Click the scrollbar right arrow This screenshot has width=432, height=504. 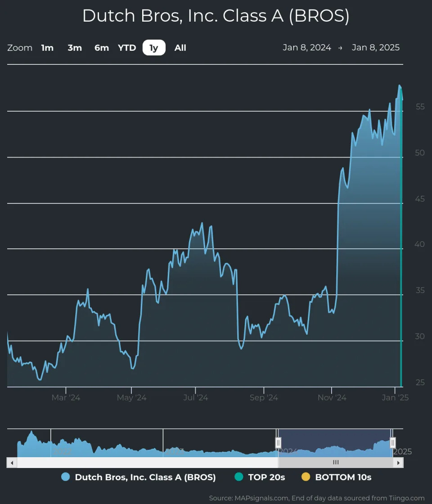click(398, 463)
